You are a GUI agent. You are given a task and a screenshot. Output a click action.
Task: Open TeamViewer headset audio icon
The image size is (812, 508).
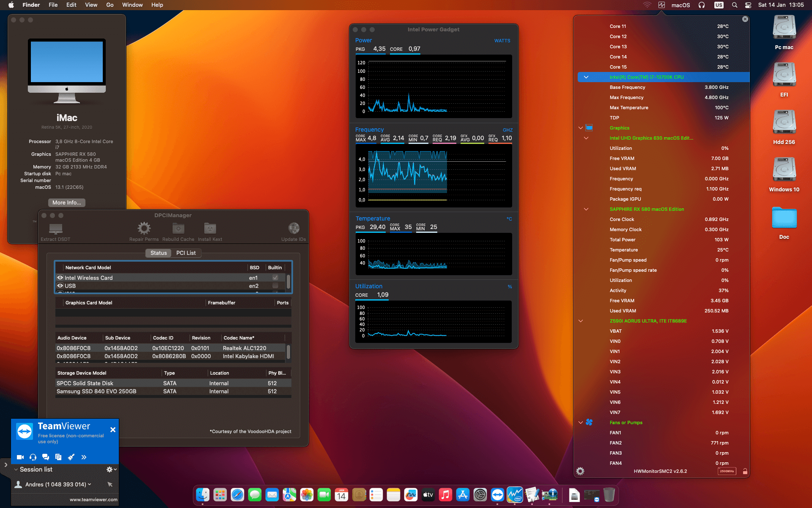click(33, 457)
